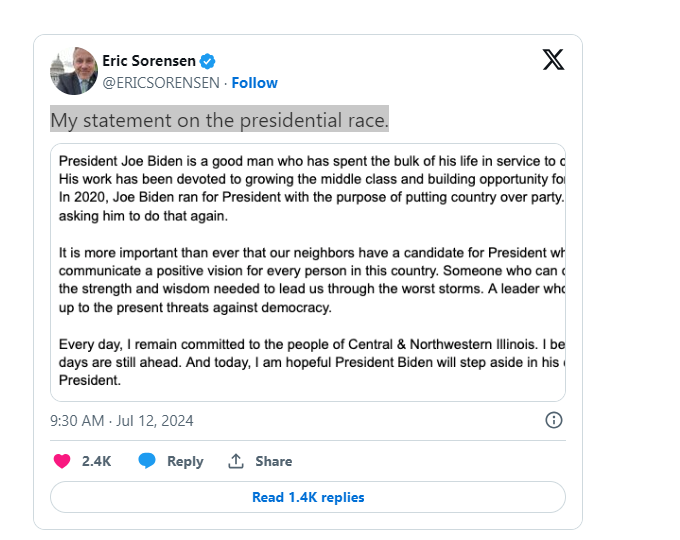Open Eric Sorensen's profile avatar photo
The width and height of the screenshot is (680, 540).
tap(74, 71)
